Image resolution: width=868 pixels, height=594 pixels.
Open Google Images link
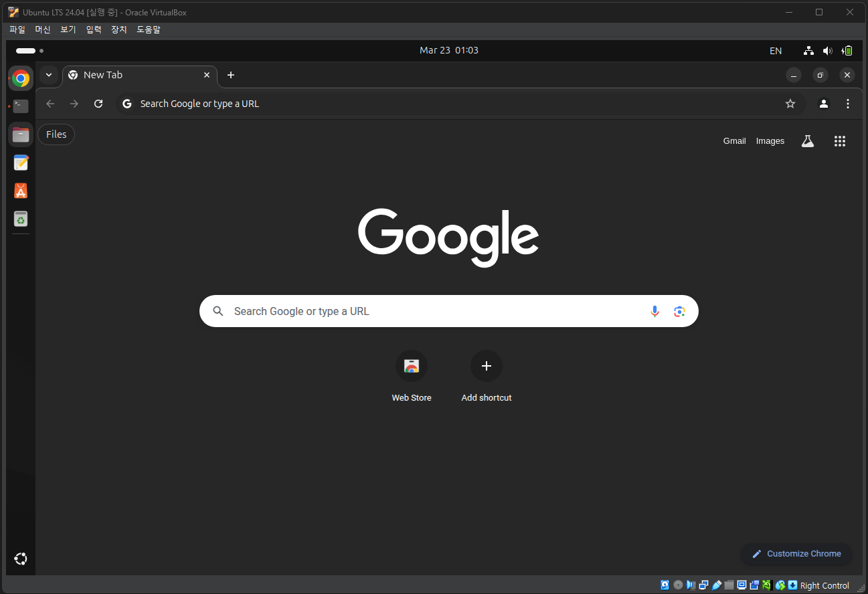pos(770,141)
